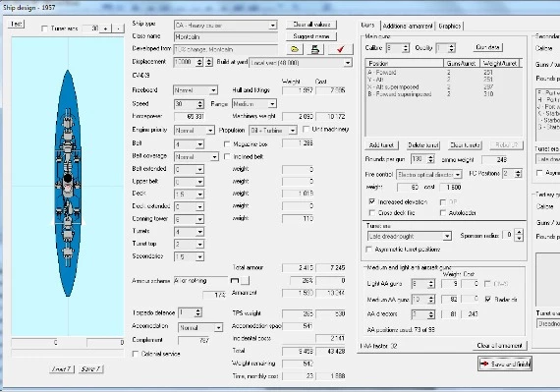The image size is (560, 392).
Task: Select the A - Forward turret row
Action: pos(443,72)
